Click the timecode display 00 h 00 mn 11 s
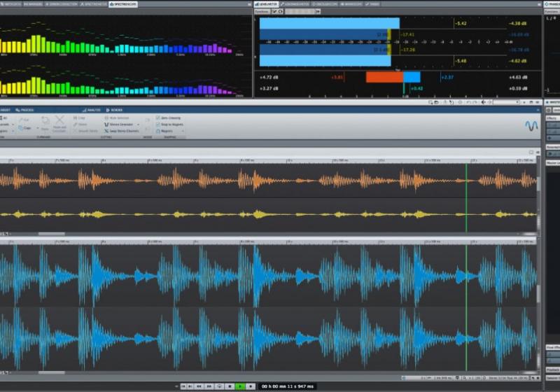 [288, 386]
